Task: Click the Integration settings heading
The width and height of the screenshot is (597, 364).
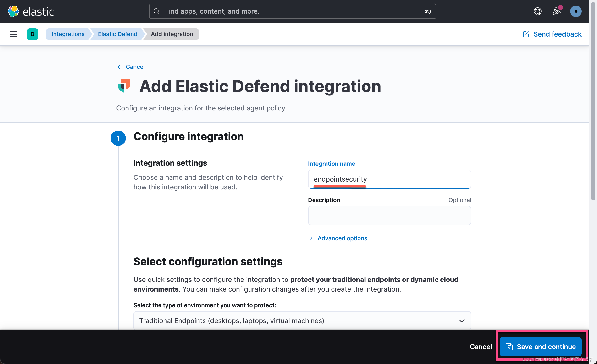Action: pyautogui.click(x=170, y=163)
